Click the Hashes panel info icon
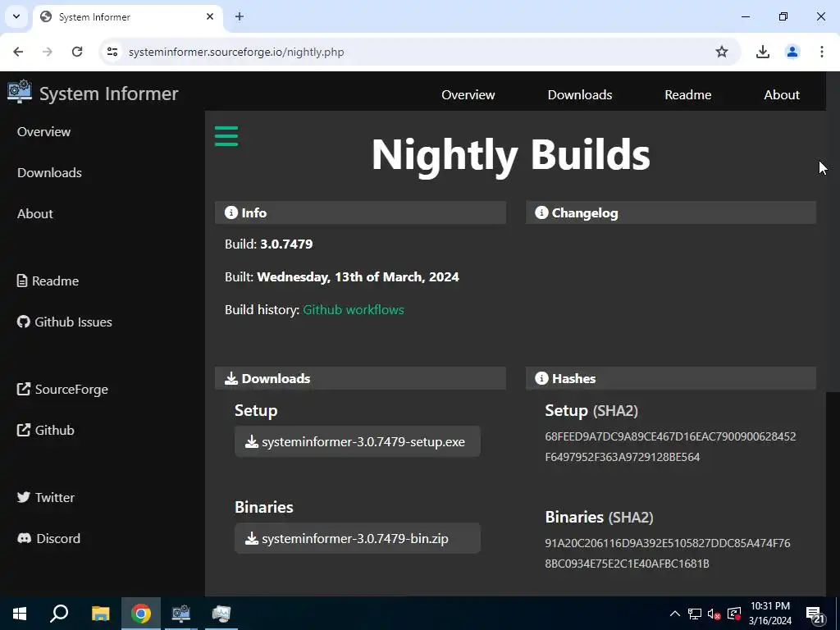The width and height of the screenshot is (840, 630). pyautogui.click(x=541, y=378)
